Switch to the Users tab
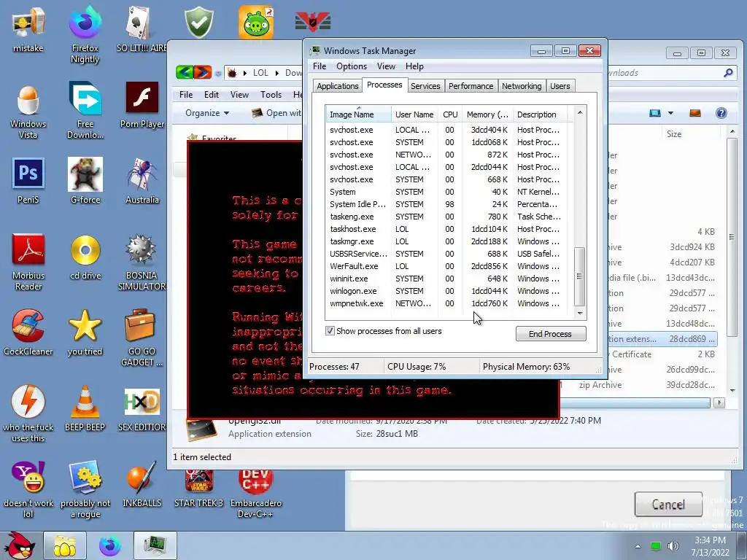The width and height of the screenshot is (747, 560). [560, 86]
